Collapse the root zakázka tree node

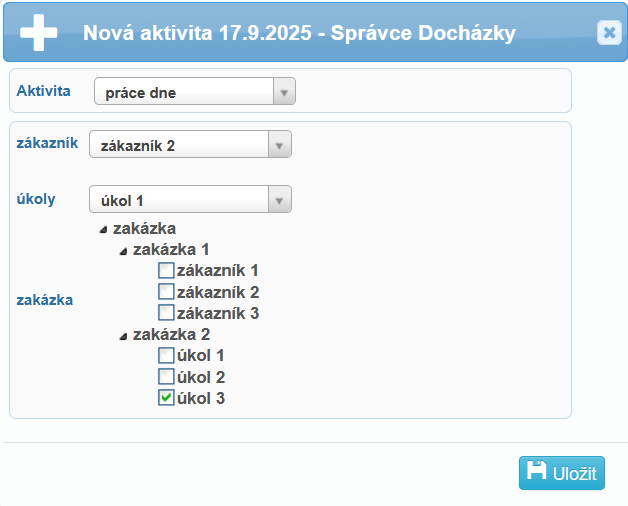coord(103,230)
